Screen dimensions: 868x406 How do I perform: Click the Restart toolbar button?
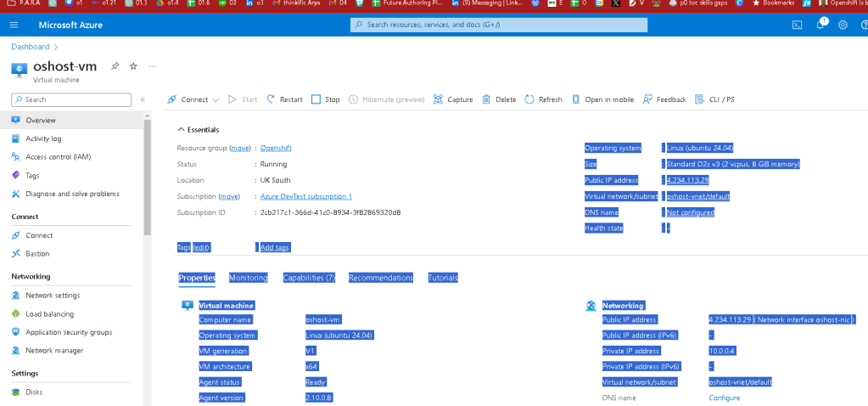pos(284,99)
